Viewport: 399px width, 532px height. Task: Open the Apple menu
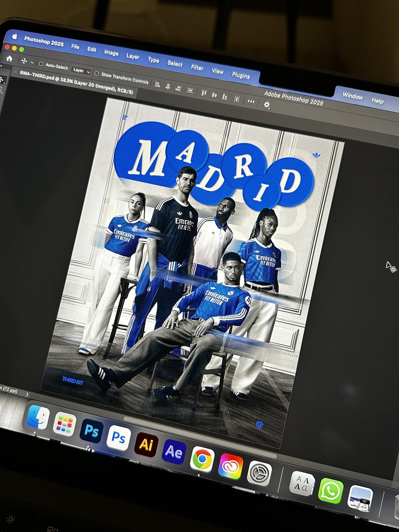tap(14, 36)
